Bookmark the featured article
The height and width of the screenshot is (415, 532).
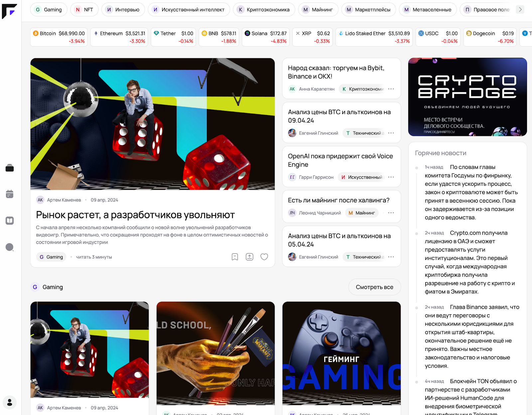click(235, 257)
